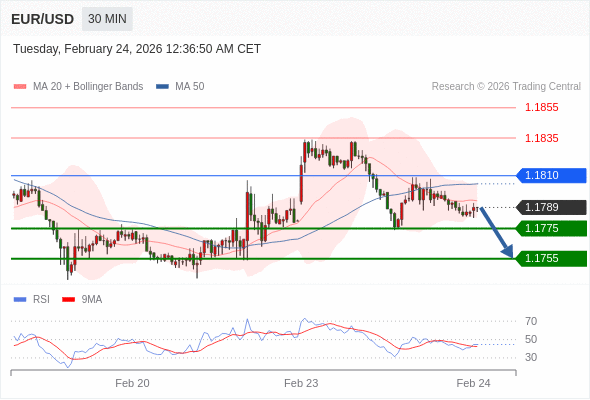Click the MA 50 blue legend swatch
This screenshot has height=400, width=590.
point(163,87)
